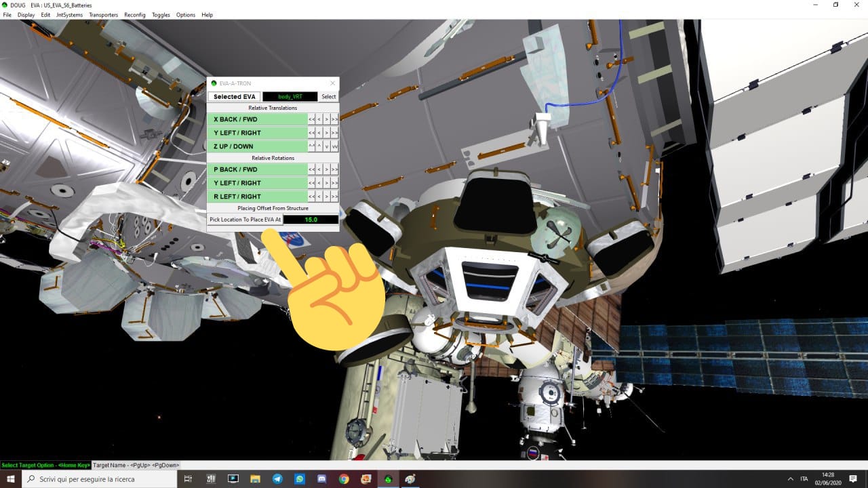Open the Transporters menu

point(103,15)
